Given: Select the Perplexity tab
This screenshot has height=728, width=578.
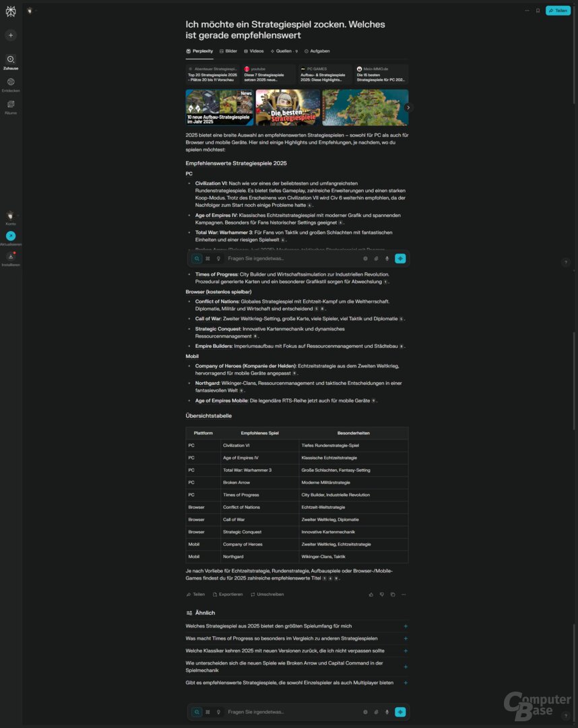Looking at the screenshot, I should (199, 51).
